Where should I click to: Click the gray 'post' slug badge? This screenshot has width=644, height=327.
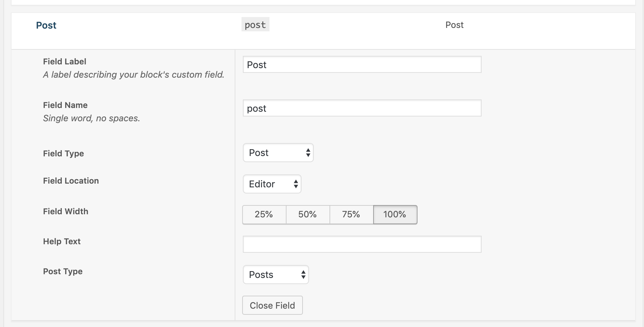255,24
